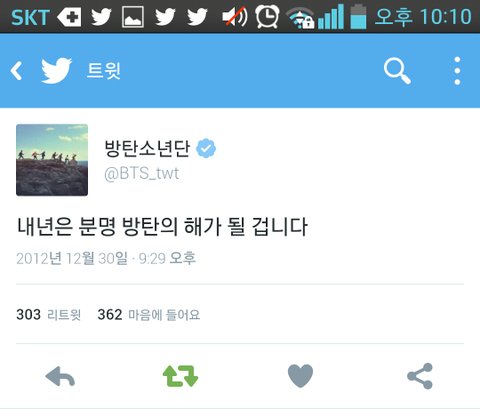Tap the 트윗 title in header
This screenshot has height=409, width=480.
[x=104, y=71]
